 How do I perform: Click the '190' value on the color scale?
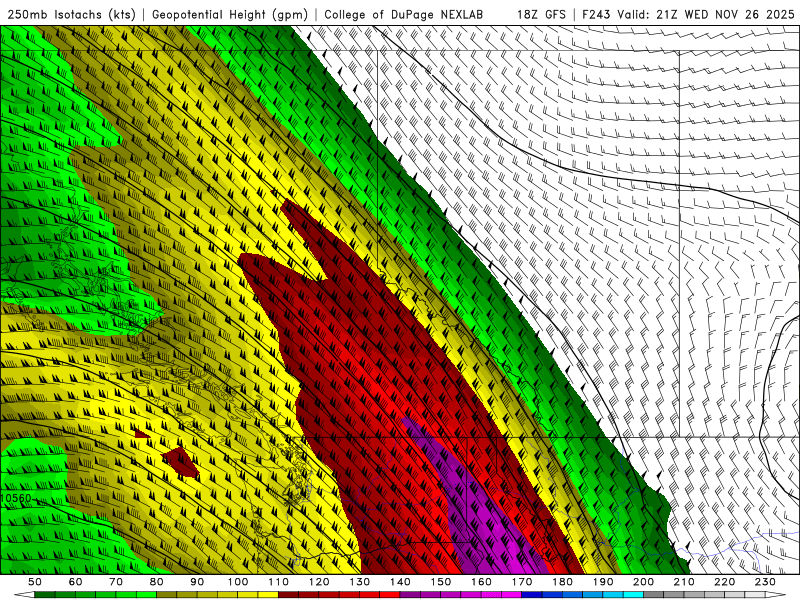coord(603,582)
